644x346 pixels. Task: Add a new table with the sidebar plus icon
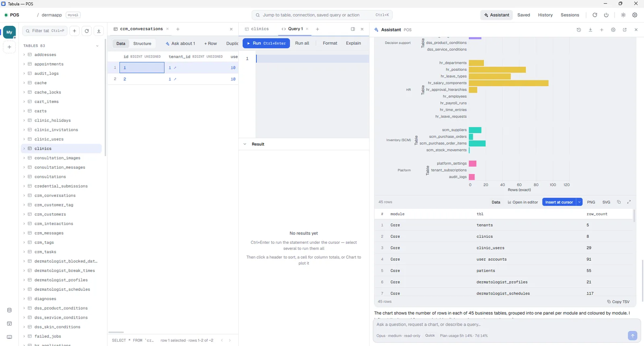pos(74,31)
